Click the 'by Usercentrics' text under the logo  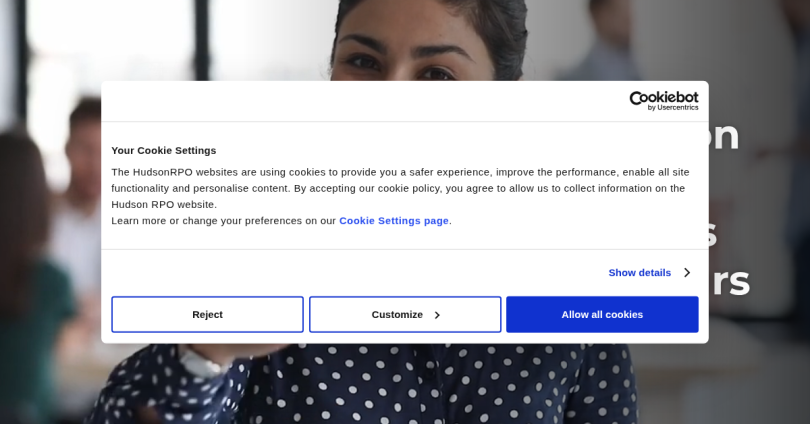pos(673,107)
